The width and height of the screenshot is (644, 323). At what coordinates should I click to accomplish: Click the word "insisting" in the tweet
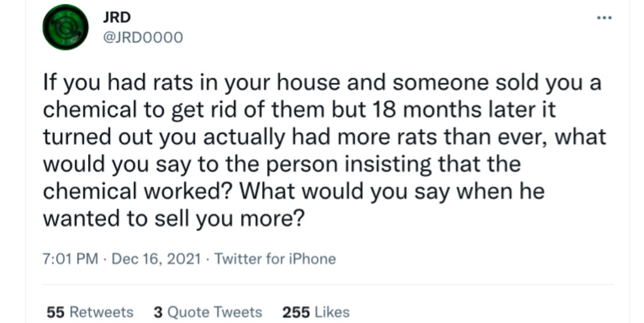(384, 164)
